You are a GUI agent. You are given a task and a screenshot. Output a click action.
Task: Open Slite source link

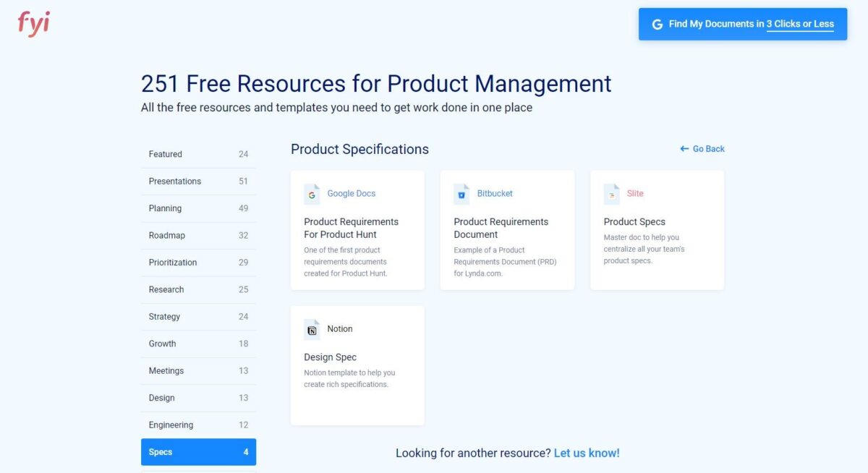(x=635, y=194)
